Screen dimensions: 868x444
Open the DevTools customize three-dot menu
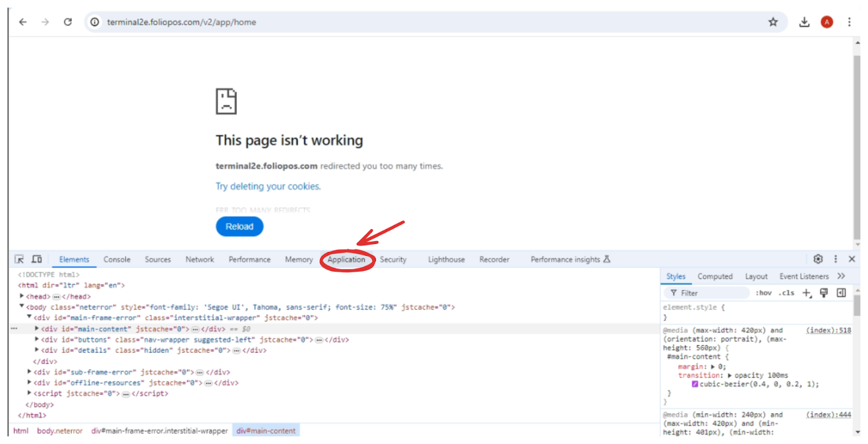tap(835, 259)
